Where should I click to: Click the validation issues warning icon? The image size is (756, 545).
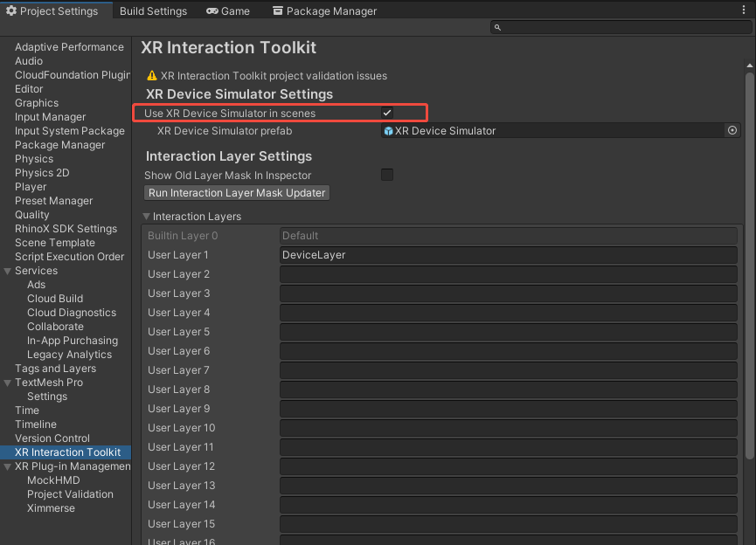(152, 76)
